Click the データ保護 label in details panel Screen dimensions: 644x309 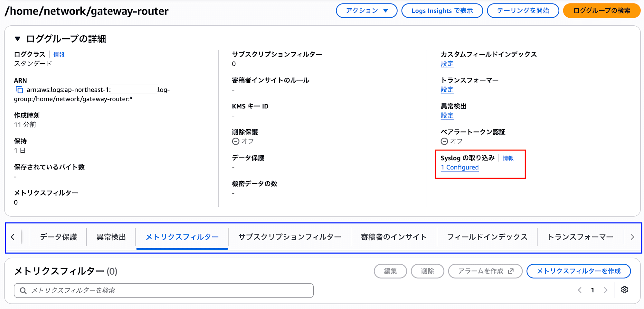click(x=248, y=158)
